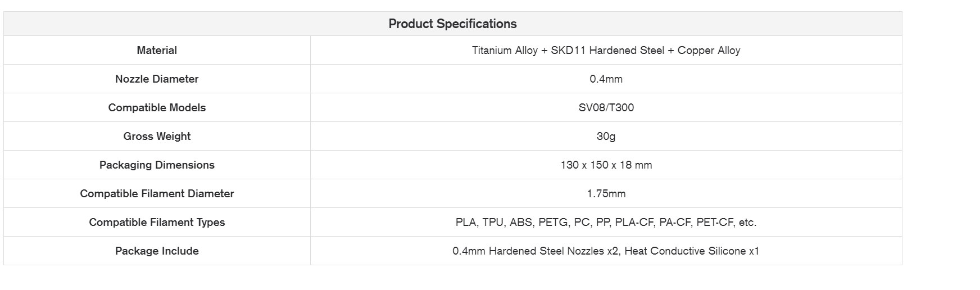Click the Compatible Filament Types label
Viewport: 980px width, 290px height.
[x=157, y=223]
